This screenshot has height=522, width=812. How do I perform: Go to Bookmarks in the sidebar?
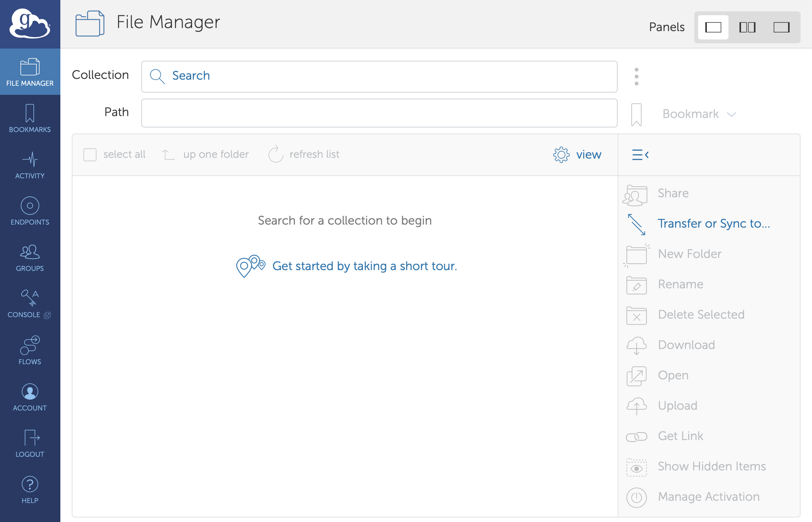tap(30, 118)
